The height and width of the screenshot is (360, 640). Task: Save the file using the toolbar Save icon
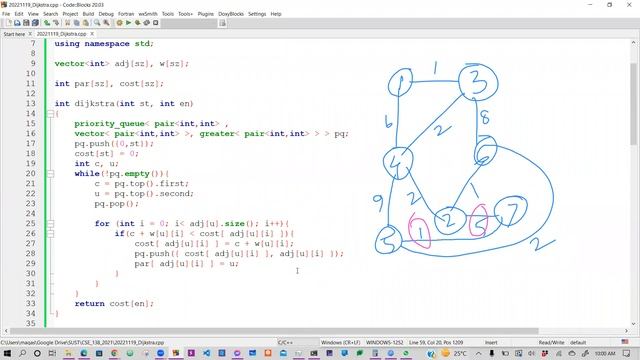(26, 23)
